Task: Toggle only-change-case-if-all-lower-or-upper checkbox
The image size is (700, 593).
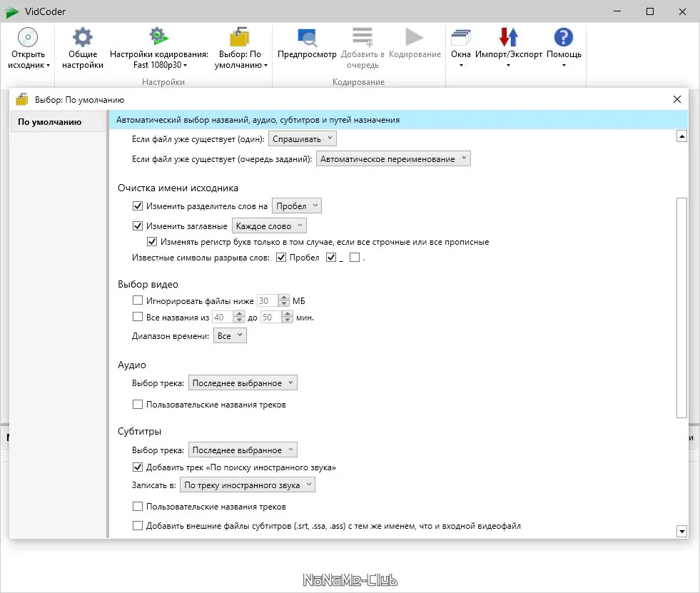Action: tap(152, 242)
